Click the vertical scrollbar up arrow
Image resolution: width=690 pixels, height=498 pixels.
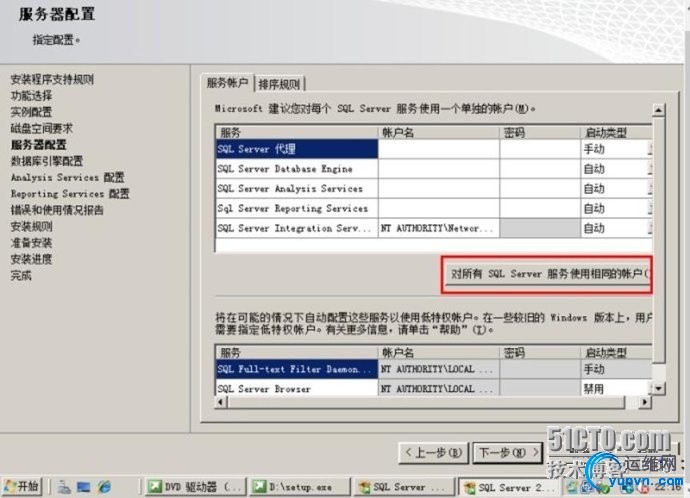658,110
